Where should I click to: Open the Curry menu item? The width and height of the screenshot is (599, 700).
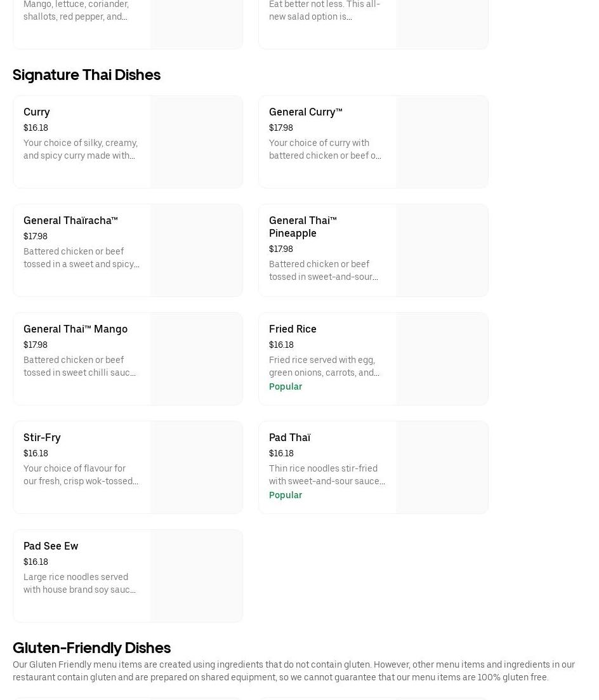tap(37, 112)
